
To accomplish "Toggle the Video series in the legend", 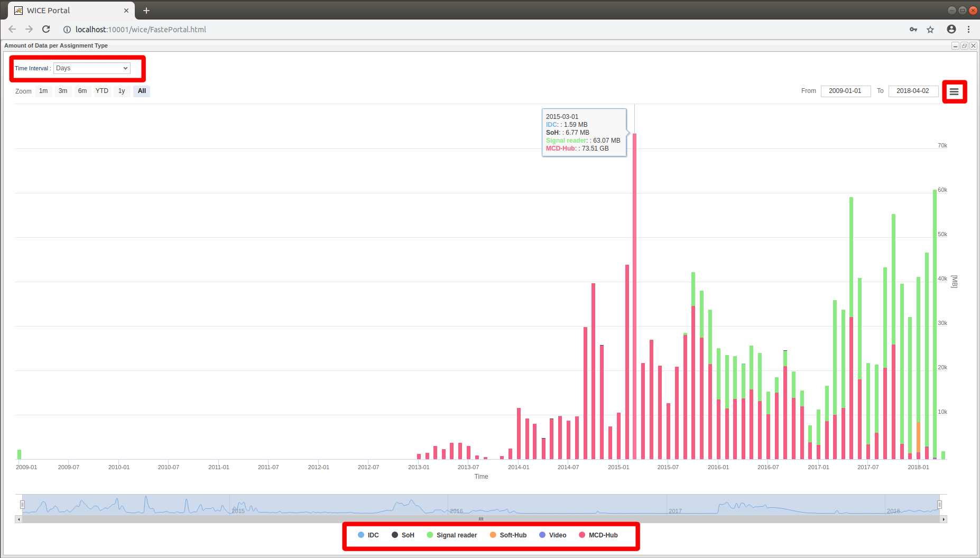I will tap(553, 535).
